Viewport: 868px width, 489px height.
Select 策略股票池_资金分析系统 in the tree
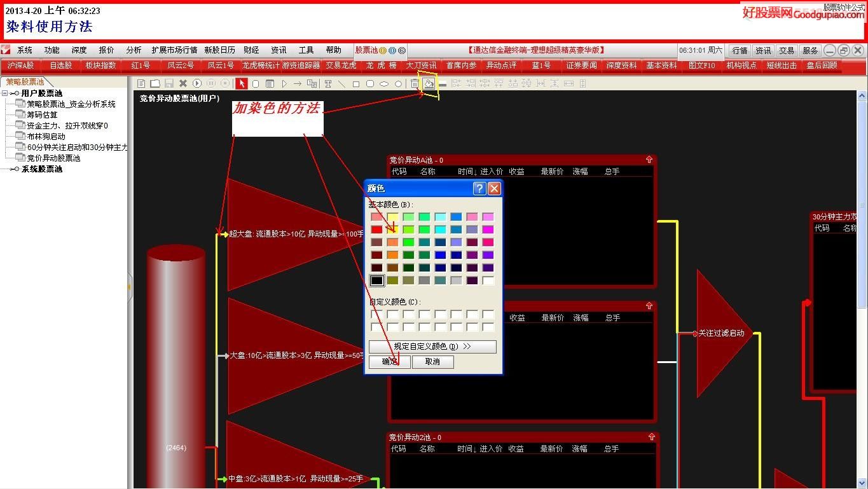click(71, 104)
